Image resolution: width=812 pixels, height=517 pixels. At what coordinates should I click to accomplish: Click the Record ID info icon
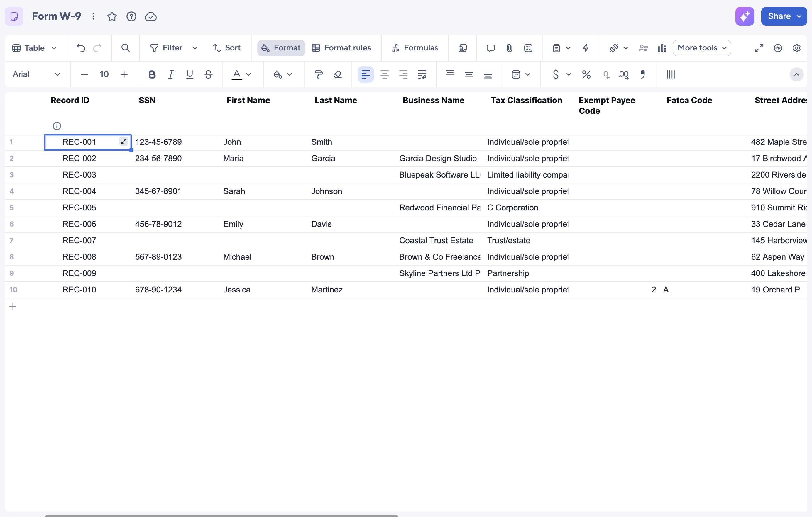point(57,126)
